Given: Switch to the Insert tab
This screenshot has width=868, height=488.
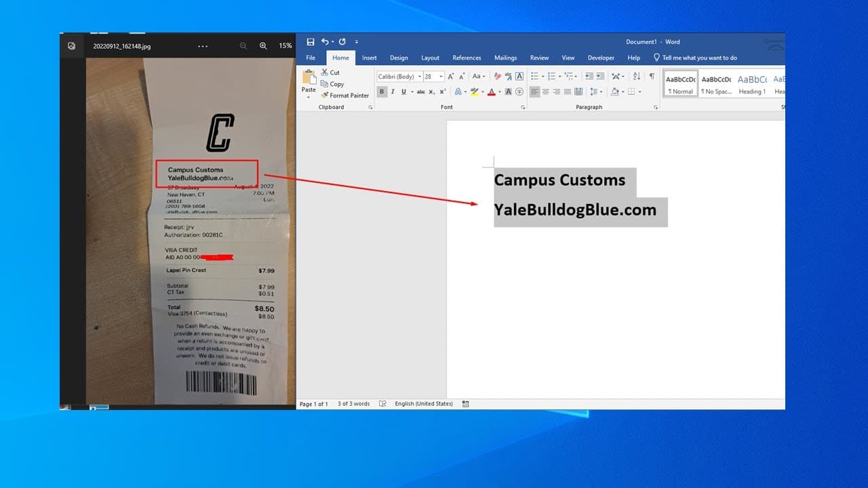Looking at the screenshot, I should pyautogui.click(x=370, y=58).
